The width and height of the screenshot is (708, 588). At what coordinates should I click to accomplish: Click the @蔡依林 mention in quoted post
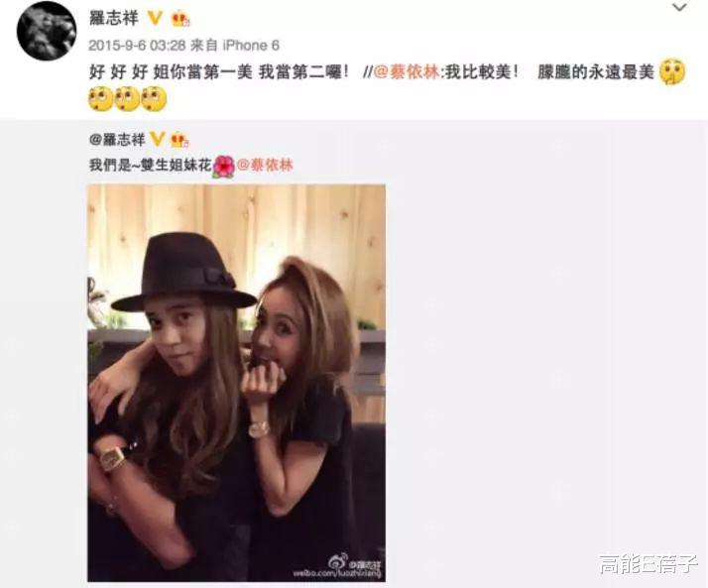coord(265,165)
